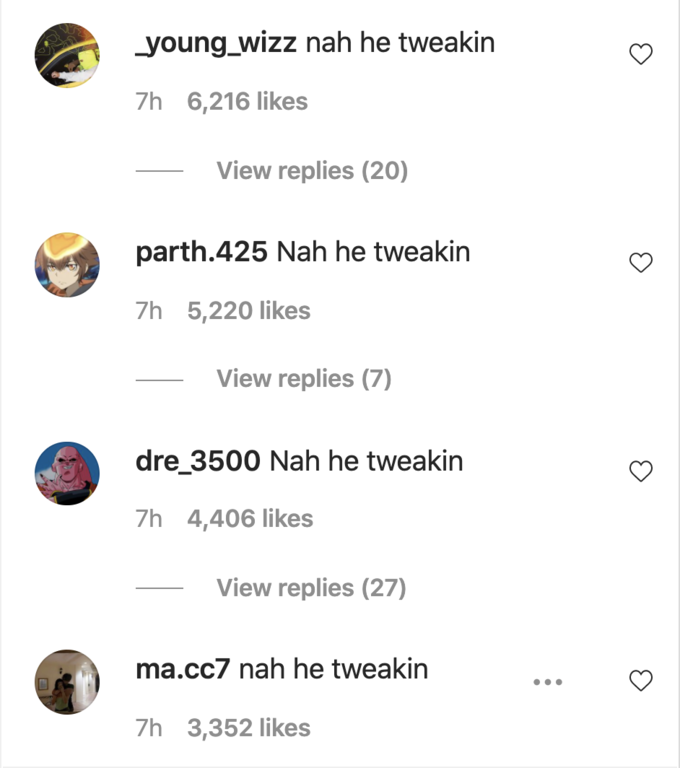The width and height of the screenshot is (680, 768).
Task: Visit ma.cc7 username link
Action: (x=183, y=669)
